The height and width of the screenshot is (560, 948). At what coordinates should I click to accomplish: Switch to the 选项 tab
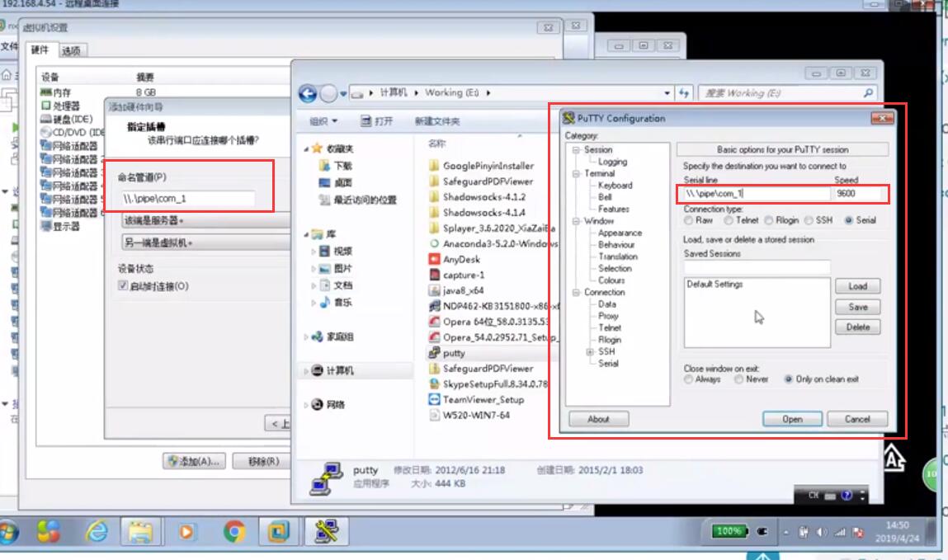(71, 51)
